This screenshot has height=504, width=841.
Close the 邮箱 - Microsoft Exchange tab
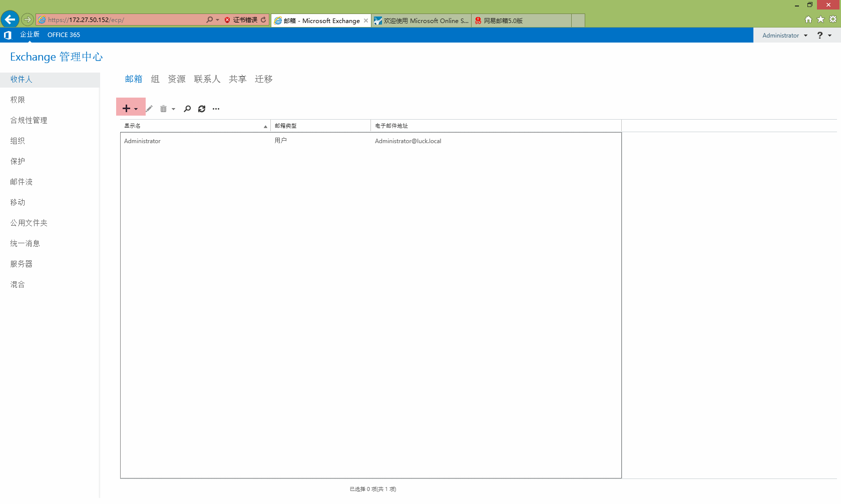366,21
